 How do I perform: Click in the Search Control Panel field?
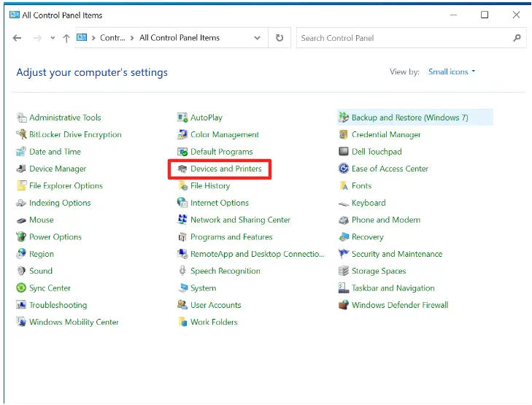[x=411, y=38]
